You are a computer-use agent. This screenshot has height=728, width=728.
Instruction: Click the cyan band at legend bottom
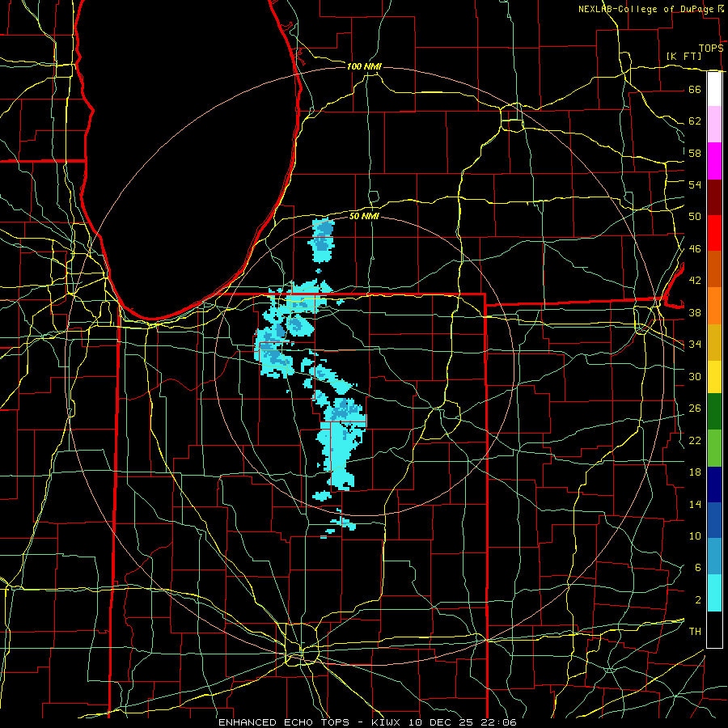tap(714, 593)
